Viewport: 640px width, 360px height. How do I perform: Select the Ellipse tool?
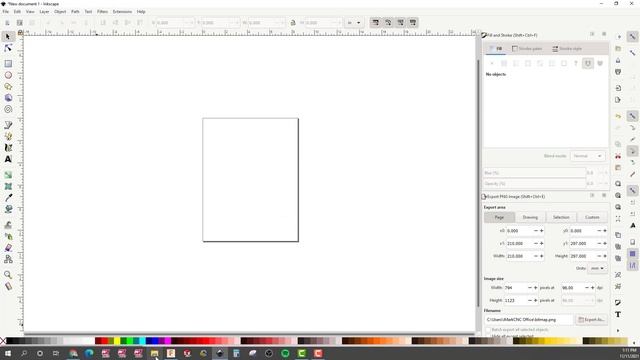[x=8, y=75]
